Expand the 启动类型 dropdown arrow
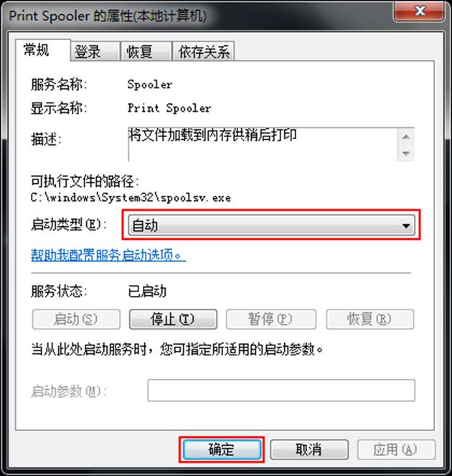The image size is (452, 476). pos(406,225)
